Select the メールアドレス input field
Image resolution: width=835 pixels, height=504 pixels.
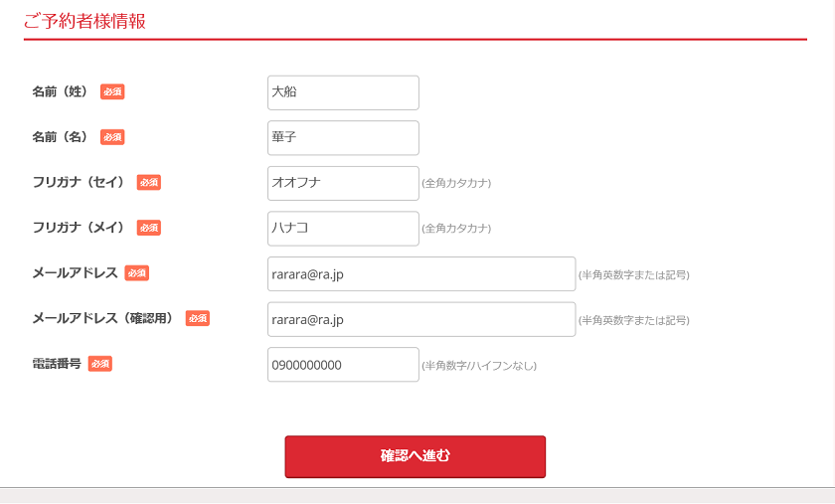coord(421,273)
